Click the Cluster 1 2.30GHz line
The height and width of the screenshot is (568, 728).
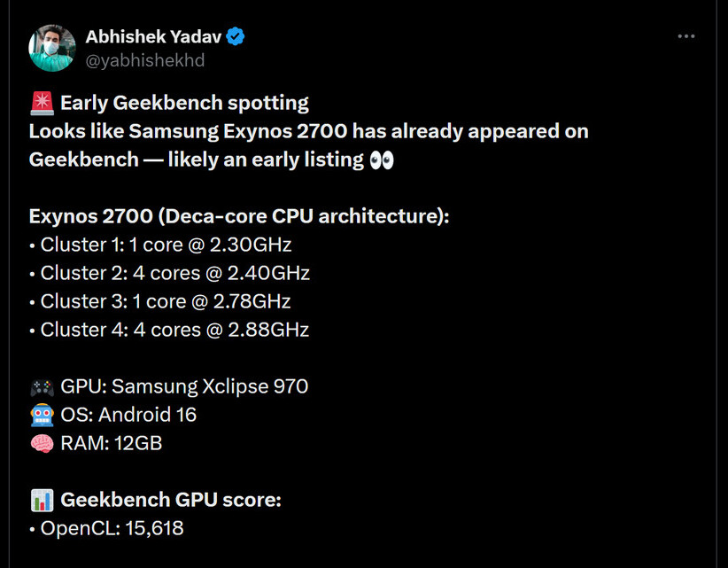[166, 245]
